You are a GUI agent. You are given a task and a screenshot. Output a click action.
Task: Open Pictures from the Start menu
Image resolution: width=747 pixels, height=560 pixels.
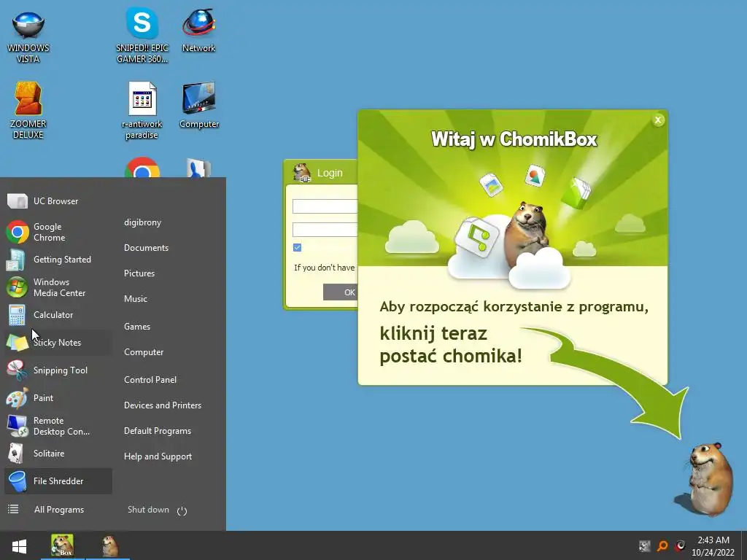139,273
